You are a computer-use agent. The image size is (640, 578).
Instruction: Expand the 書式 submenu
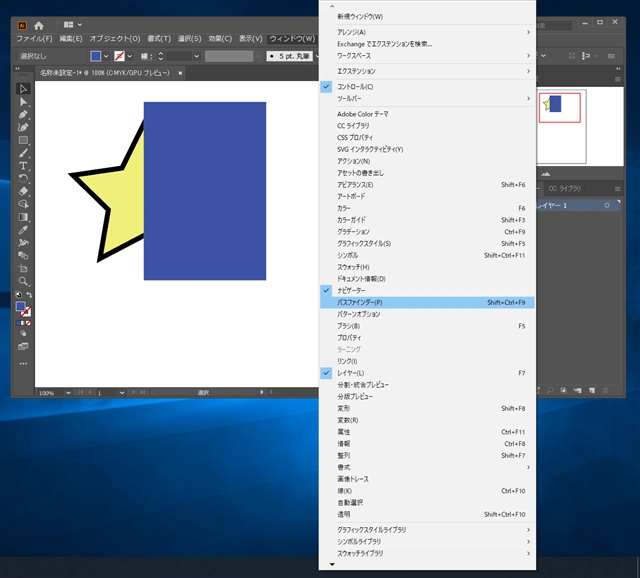coord(427,467)
